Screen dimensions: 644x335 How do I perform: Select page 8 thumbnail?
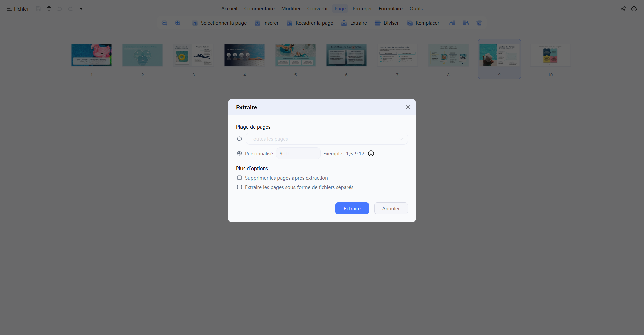tap(448, 55)
